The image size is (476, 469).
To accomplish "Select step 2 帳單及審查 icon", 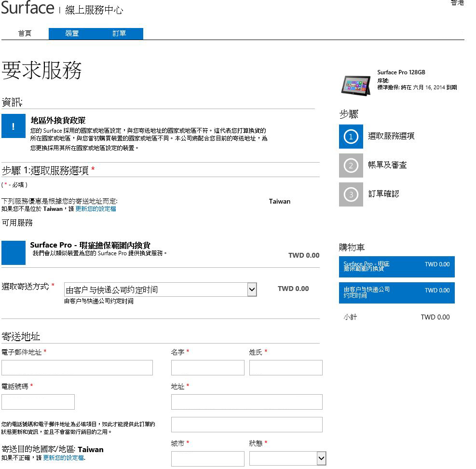I will coord(351,166).
